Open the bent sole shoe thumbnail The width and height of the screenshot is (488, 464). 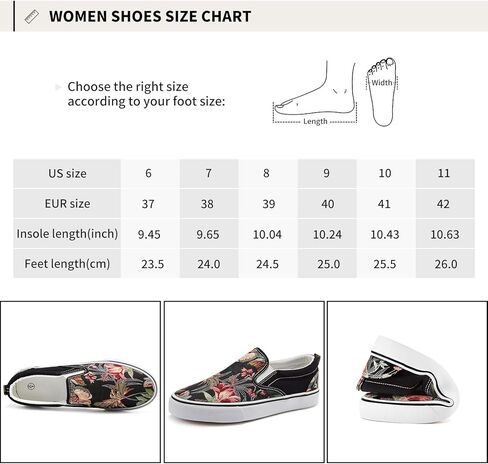click(x=407, y=382)
